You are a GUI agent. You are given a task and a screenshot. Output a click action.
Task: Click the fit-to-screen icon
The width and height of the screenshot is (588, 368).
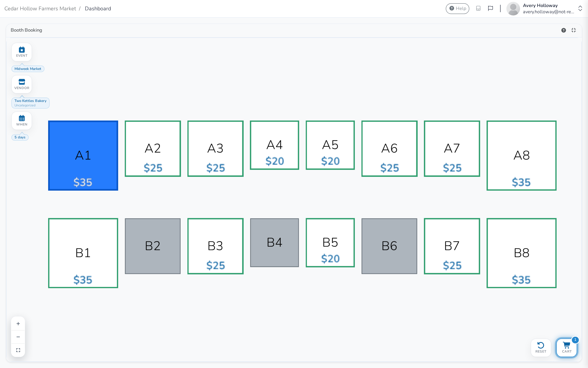click(18, 350)
